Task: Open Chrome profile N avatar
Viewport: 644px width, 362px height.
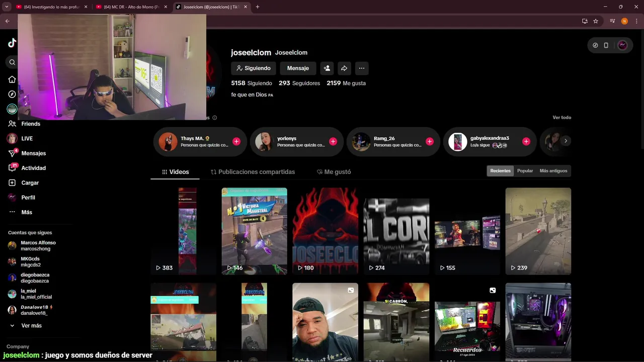Action: 624,21
